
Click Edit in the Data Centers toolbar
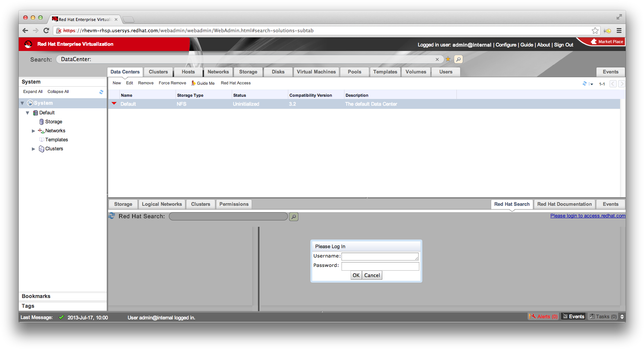(130, 83)
